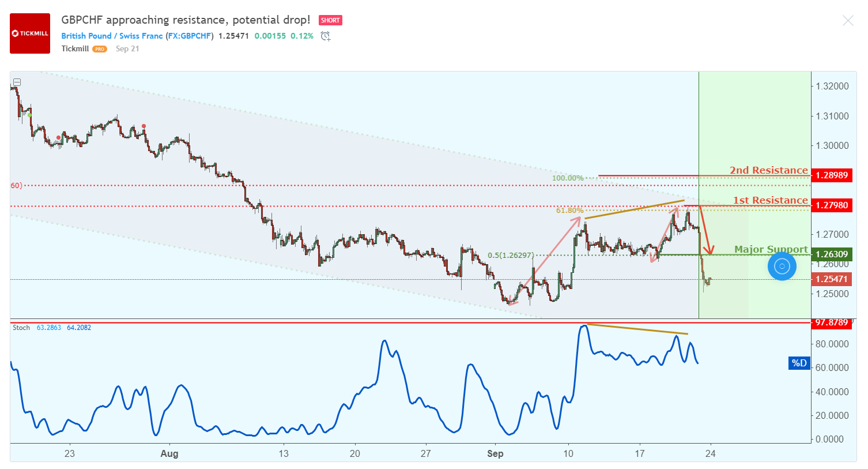868x469 pixels.
Task: Click the 2nd Resistance annotation text
Action: [x=769, y=170]
